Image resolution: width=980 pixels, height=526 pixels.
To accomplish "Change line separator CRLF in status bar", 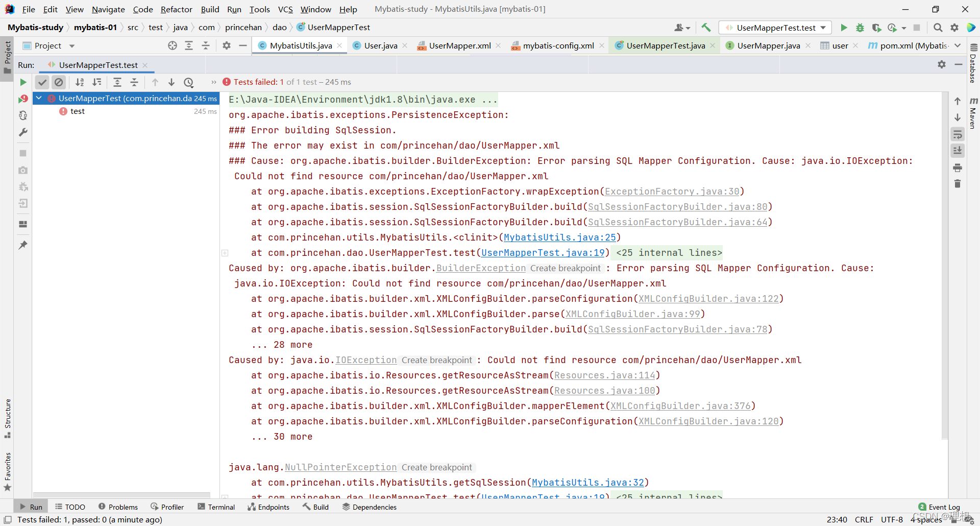I will coord(864,519).
